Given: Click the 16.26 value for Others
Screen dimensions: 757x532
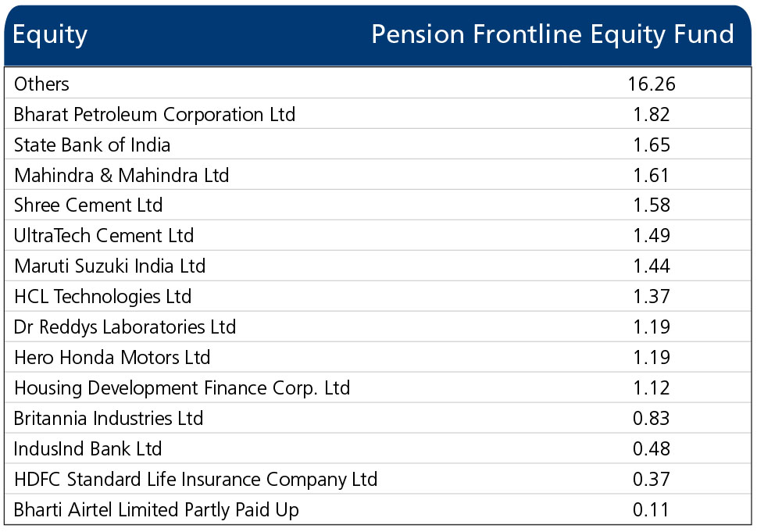Looking at the screenshot, I should (x=652, y=84).
